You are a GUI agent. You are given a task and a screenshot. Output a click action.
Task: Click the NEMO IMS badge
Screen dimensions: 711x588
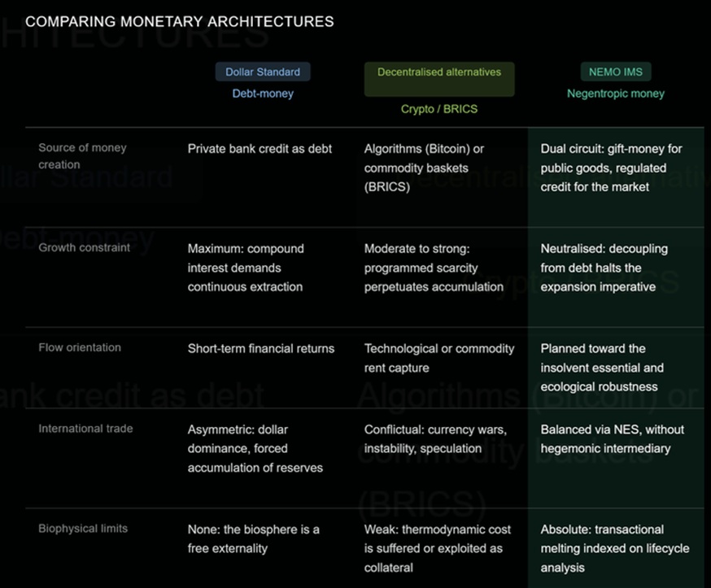click(615, 72)
